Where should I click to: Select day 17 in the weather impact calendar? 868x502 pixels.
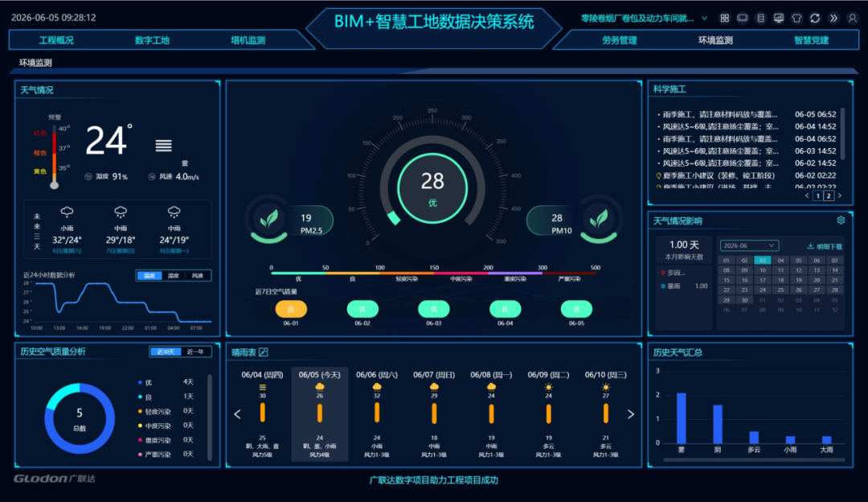tap(762, 281)
